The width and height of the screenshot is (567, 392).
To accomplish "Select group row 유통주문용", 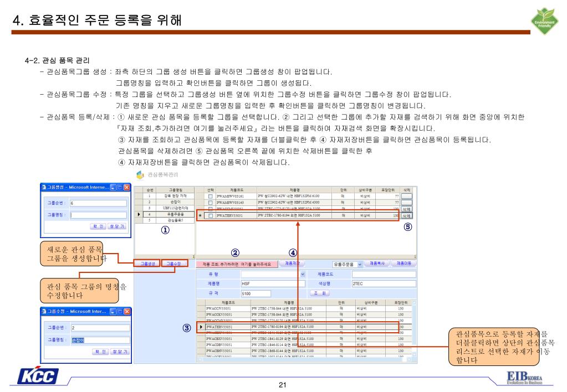I will point(165,214).
